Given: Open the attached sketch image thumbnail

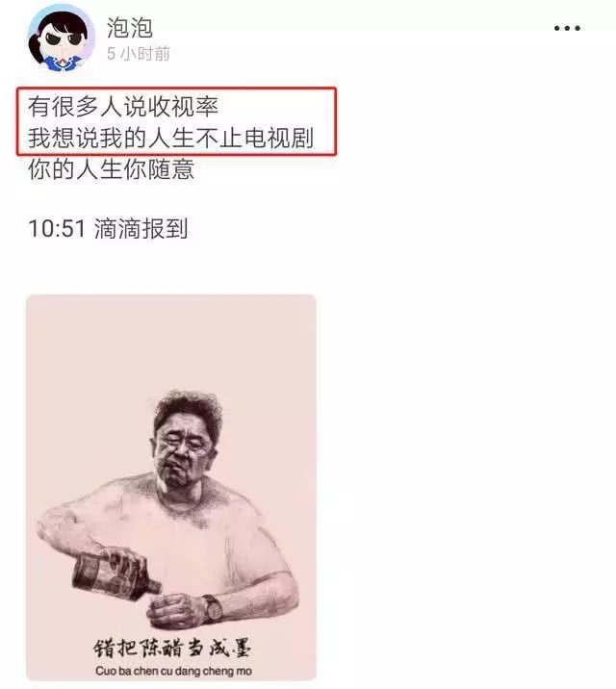Looking at the screenshot, I should [x=171, y=488].
